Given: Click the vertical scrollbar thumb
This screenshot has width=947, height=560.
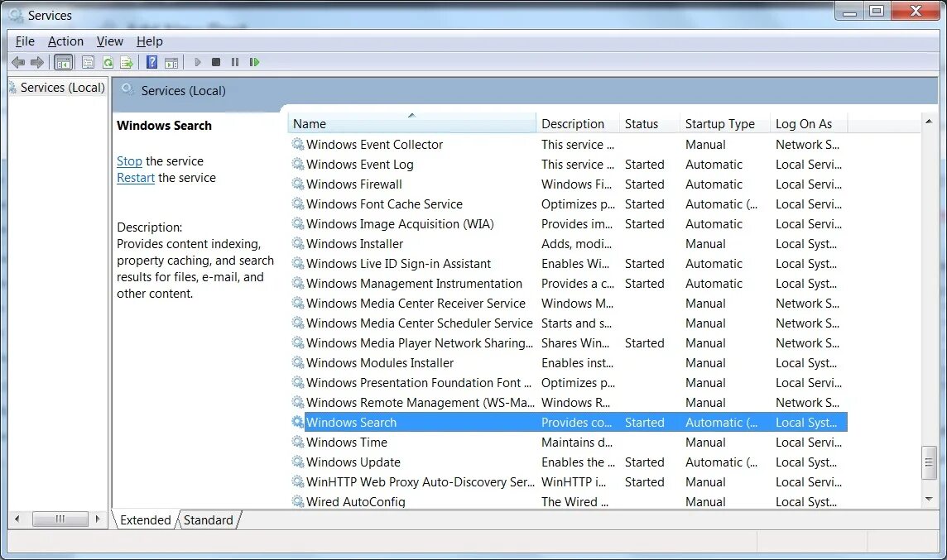Looking at the screenshot, I should click(929, 463).
